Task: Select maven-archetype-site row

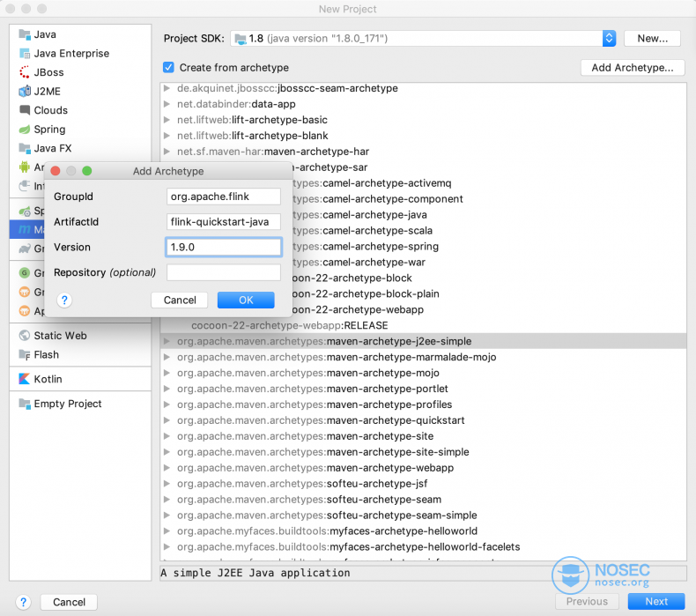Action: [424, 436]
